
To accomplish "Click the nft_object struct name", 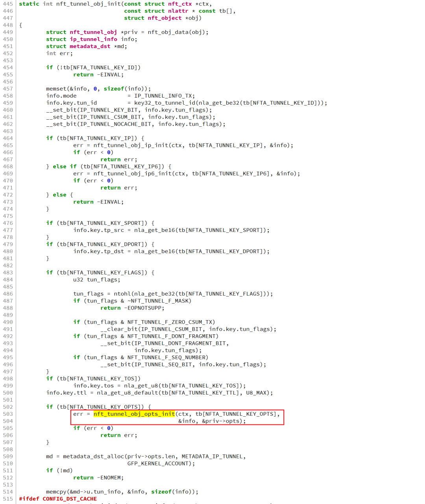I will [165, 18].
